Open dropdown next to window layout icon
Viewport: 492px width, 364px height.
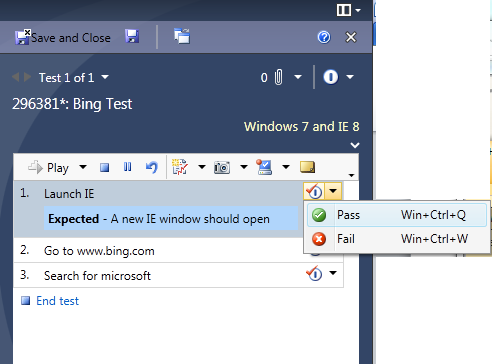(x=358, y=10)
